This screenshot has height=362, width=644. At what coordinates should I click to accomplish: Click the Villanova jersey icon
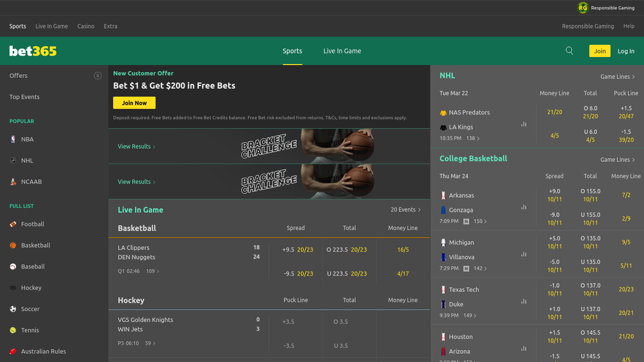[443, 257]
